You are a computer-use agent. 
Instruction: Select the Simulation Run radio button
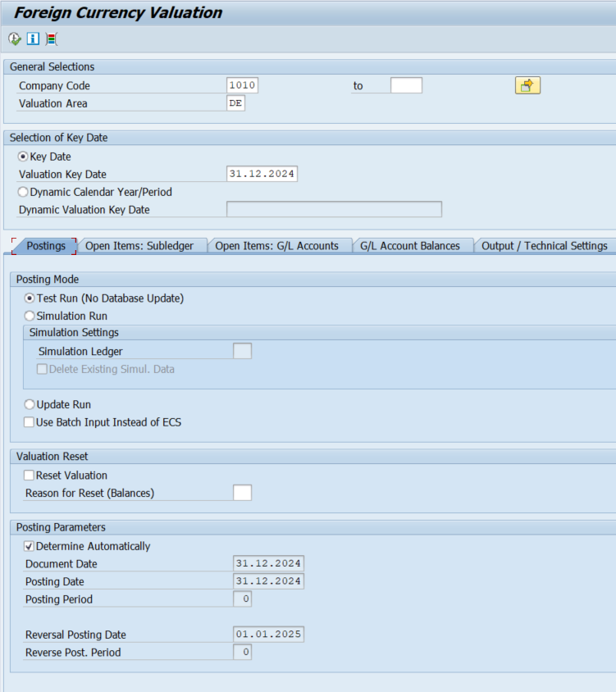[x=30, y=316]
